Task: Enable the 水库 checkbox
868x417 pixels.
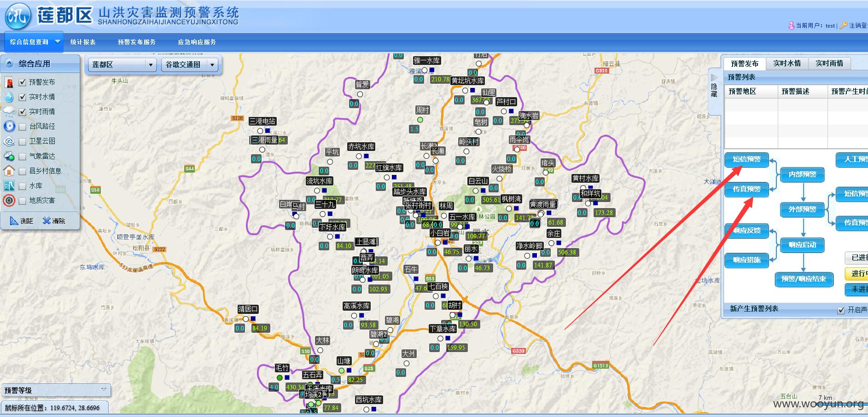Action: (x=22, y=185)
